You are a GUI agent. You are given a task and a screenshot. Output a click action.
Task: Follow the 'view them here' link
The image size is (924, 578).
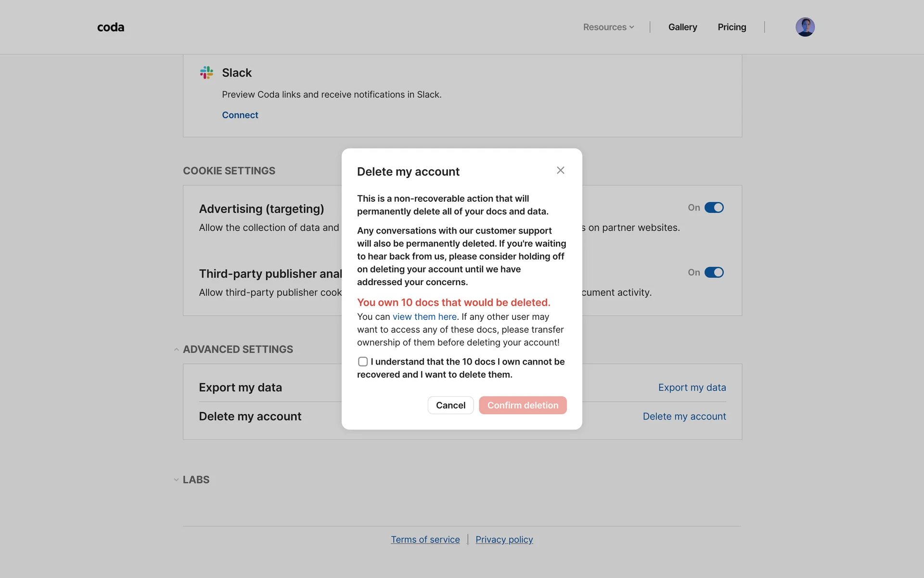424,317
